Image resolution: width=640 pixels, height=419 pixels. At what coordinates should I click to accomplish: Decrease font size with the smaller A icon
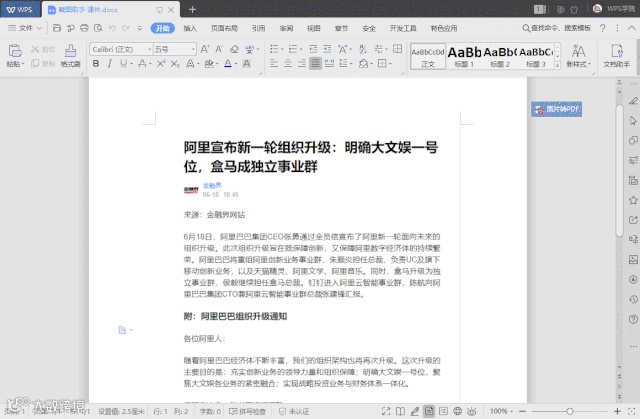coord(219,49)
